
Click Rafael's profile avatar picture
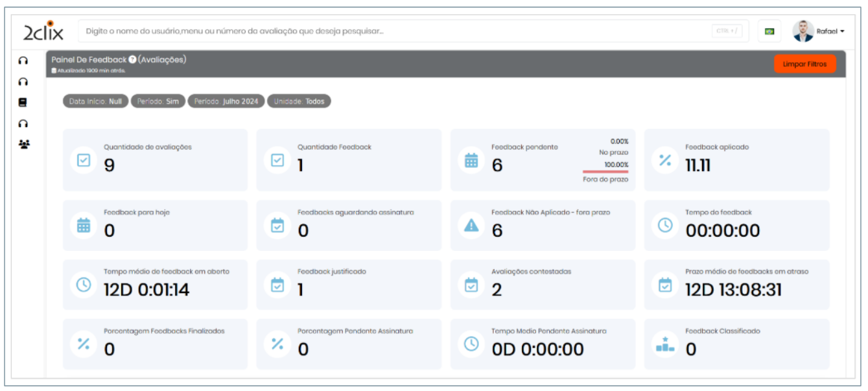(803, 31)
